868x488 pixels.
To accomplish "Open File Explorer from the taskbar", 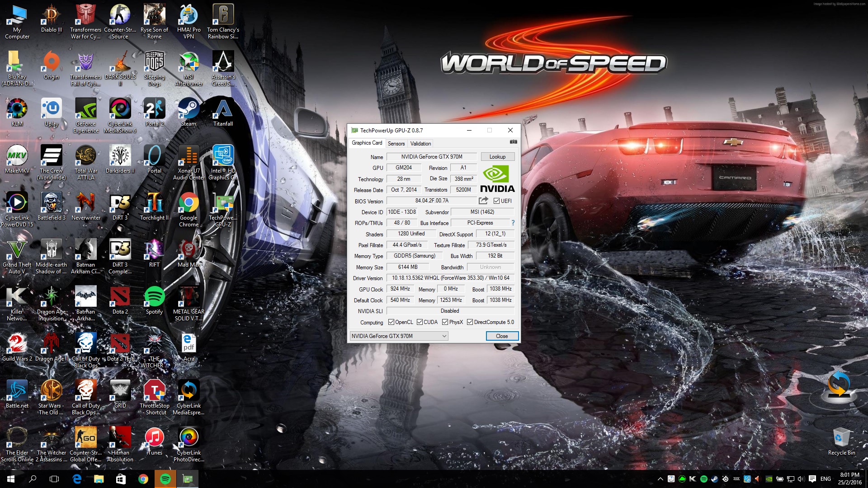I will click(99, 479).
